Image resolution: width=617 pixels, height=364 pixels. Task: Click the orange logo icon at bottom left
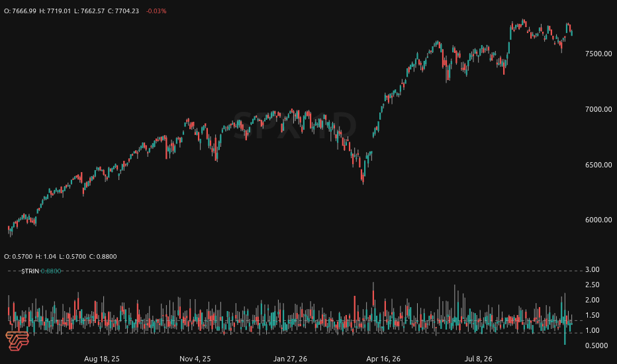pos(17,340)
